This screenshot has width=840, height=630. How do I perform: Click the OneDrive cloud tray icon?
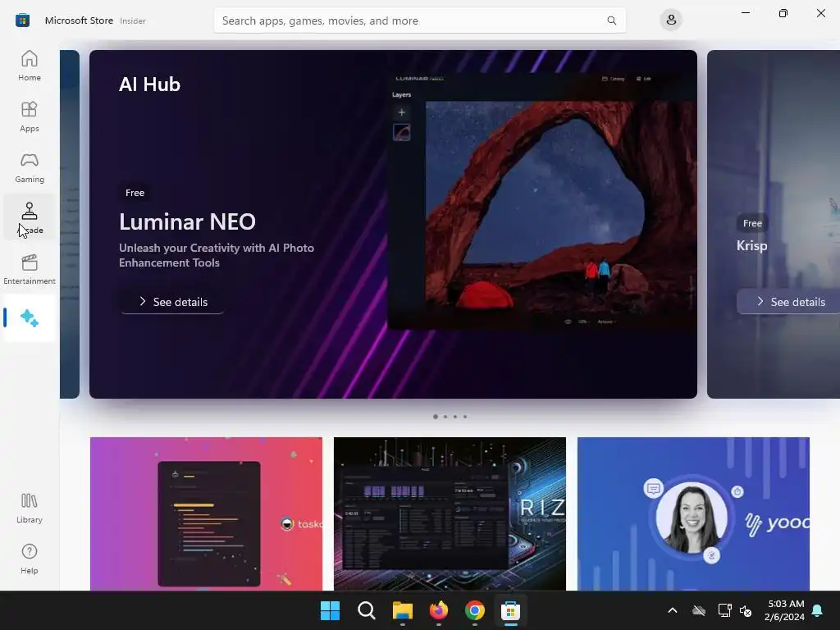(x=699, y=610)
